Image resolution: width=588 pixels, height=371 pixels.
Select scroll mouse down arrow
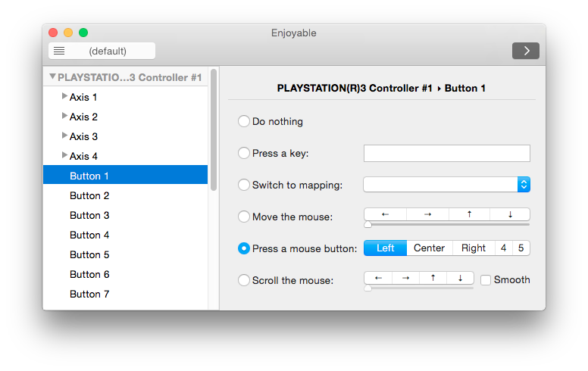coord(460,278)
